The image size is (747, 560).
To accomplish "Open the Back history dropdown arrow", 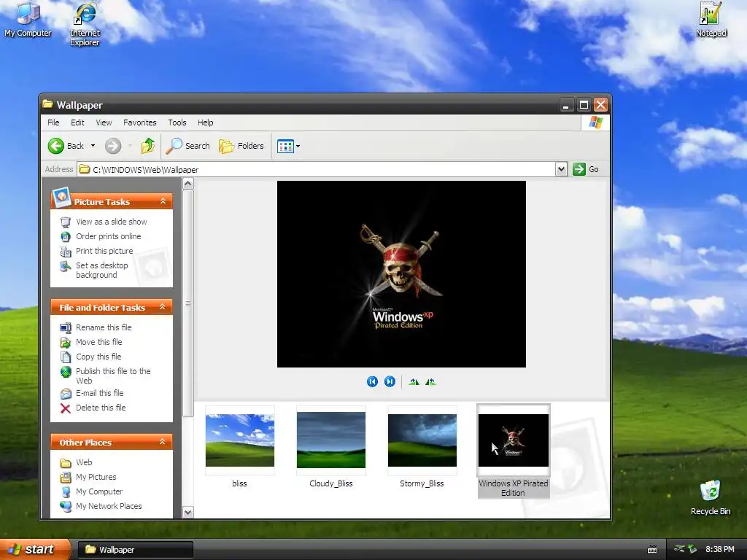I will (x=93, y=146).
